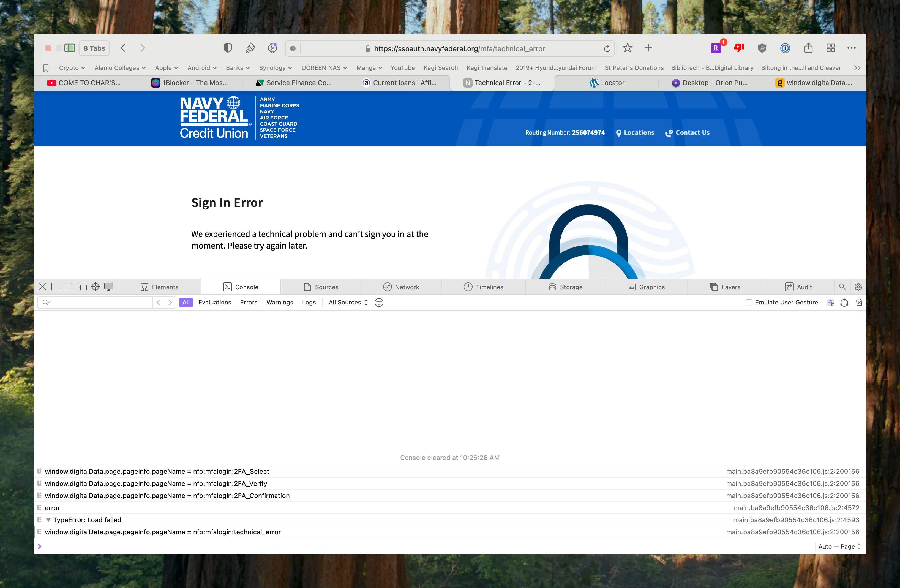Image resolution: width=900 pixels, height=588 pixels.
Task: Open the tab overview grid icon
Action: click(830, 48)
